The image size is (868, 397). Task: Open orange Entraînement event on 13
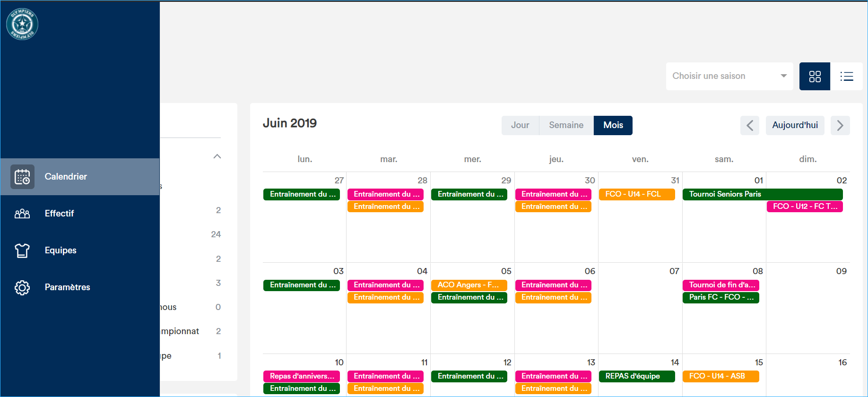tap(553, 388)
